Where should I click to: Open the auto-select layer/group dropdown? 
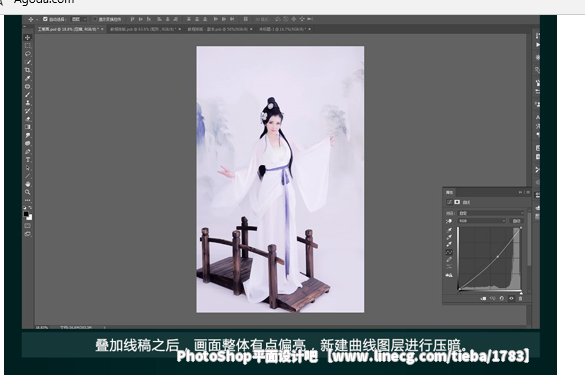click(x=79, y=19)
